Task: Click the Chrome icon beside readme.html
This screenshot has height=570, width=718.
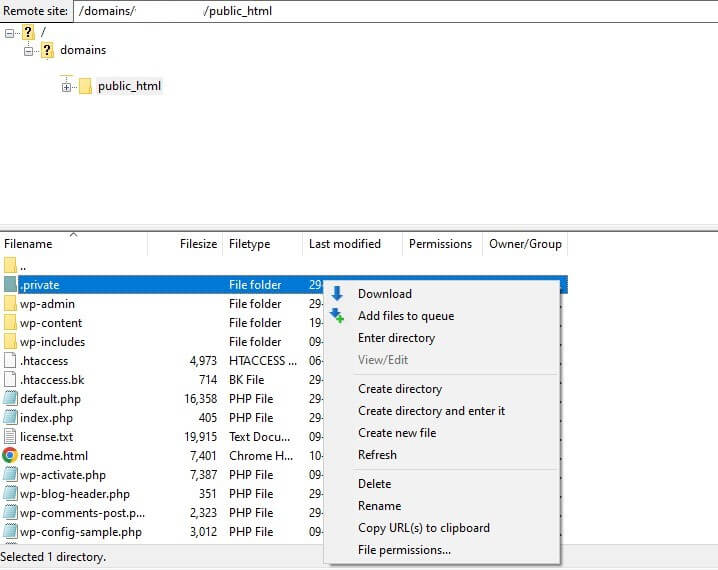Action: [x=10, y=456]
